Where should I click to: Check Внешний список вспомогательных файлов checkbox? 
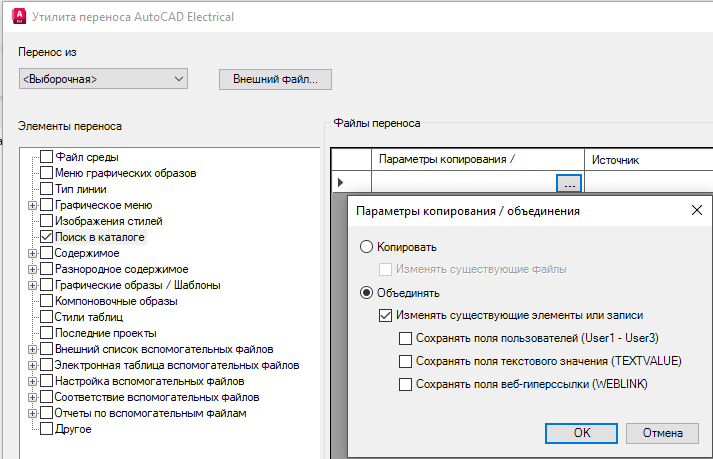point(46,349)
